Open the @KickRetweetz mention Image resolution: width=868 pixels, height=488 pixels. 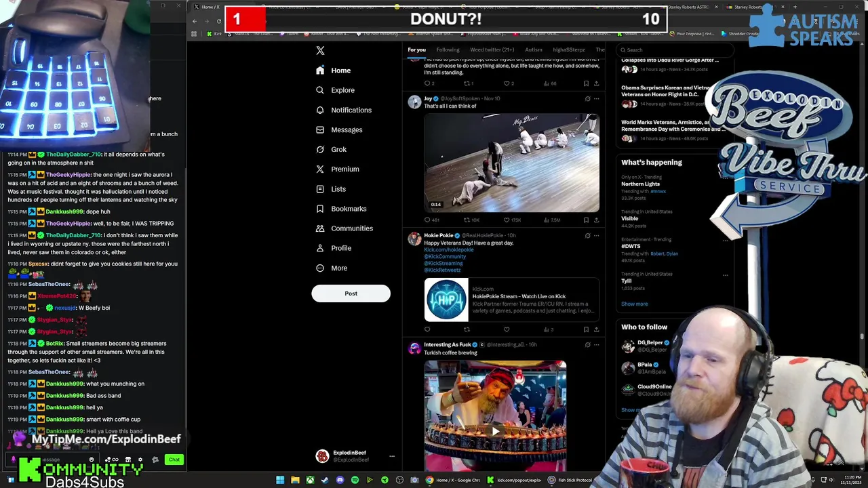click(442, 270)
